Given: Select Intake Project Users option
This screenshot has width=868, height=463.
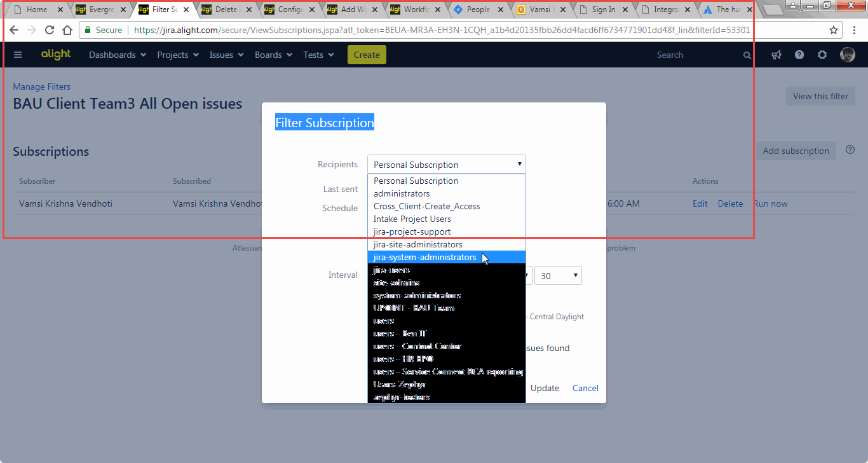Looking at the screenshot, I should pyautogui.click(x=447, y=219).
